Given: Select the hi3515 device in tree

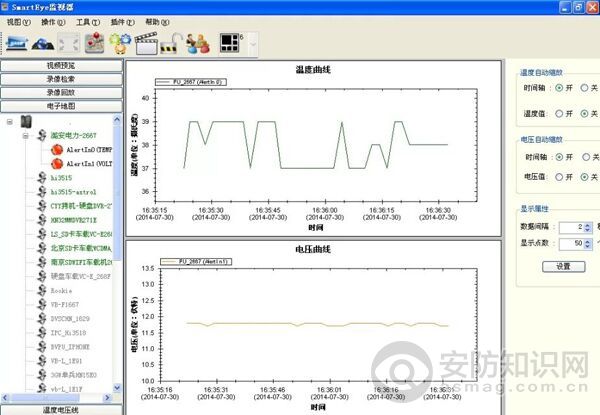Looking at the screenshot, I should click(x=61, y=178).
